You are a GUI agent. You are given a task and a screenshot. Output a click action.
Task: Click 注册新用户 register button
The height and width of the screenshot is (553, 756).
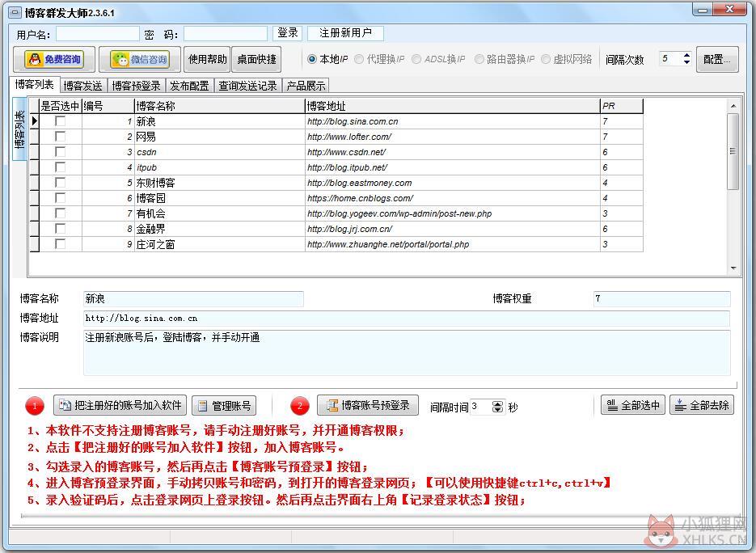point(345,33)
